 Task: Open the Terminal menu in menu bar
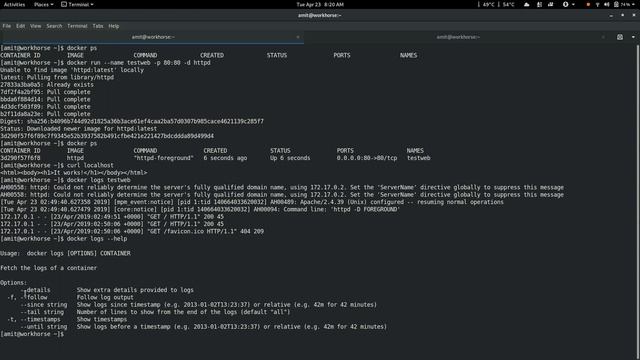click(x=77, y=26)
